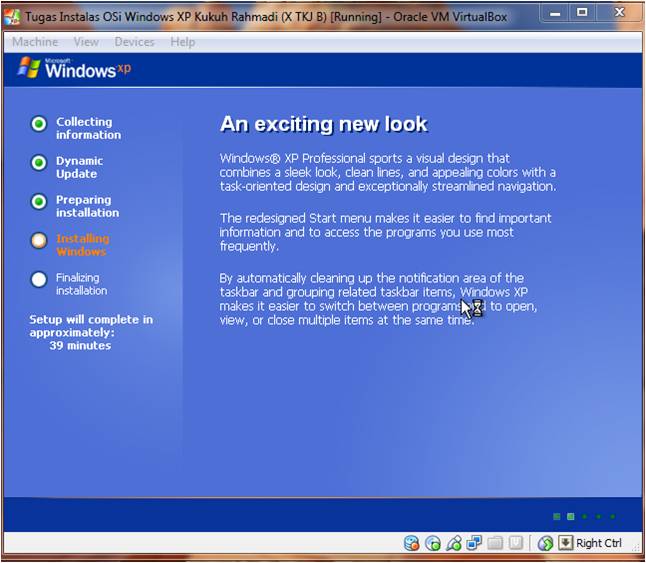This screenshot has height=563, width=646.
Task: Click the shared folders status icon
Action: coord(495,543)
